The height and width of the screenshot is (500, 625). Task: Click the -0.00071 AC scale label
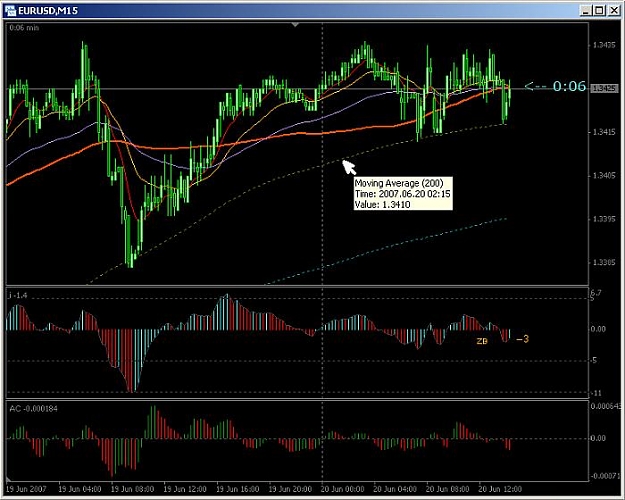pyautogui.click(x=605, y=476)
